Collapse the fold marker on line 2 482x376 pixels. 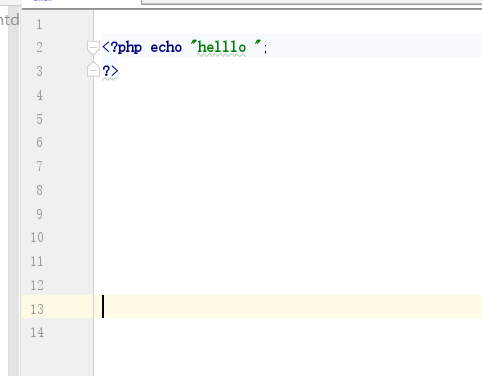(x=93, y=48)
